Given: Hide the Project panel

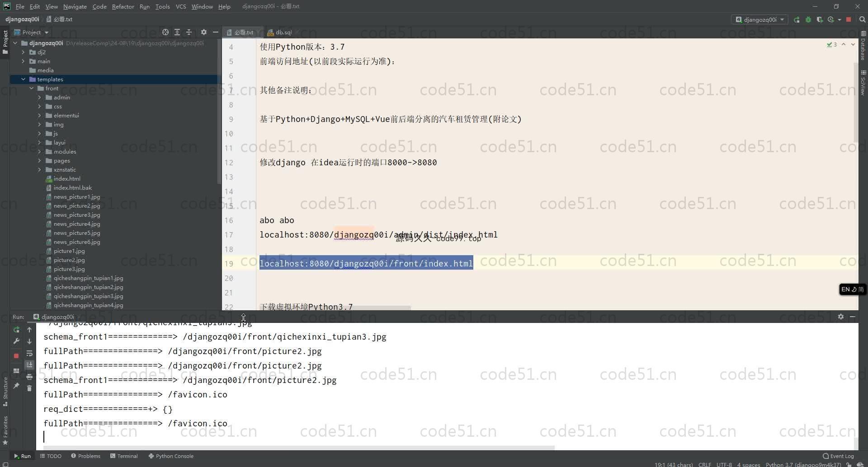Looking at the screenshot, I should point(216,32).
